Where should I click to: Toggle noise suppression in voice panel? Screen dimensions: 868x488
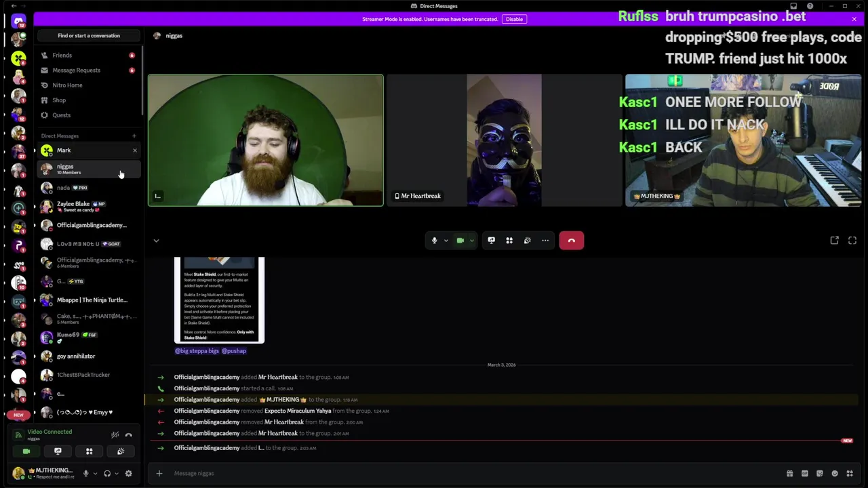(115, 435)
